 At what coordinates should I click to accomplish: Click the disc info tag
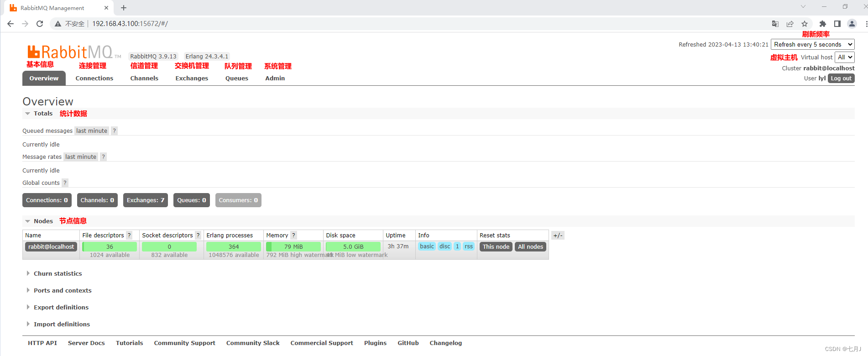coord(445,246)
